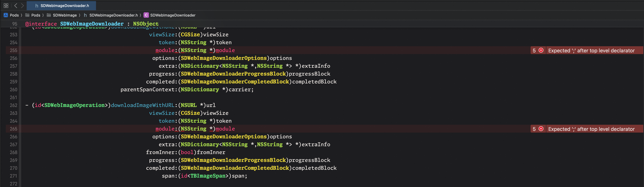Open line 265 'Expected ;' error message

click(591, 129)
